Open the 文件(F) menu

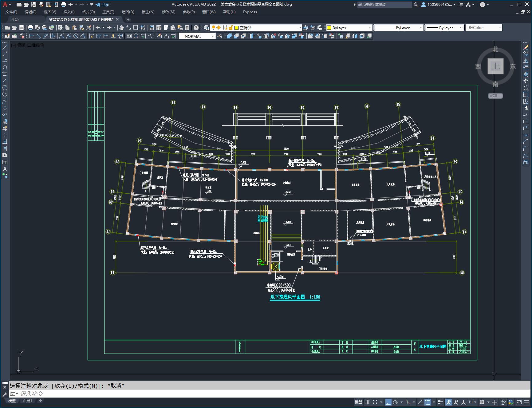[x=11, y=12]
